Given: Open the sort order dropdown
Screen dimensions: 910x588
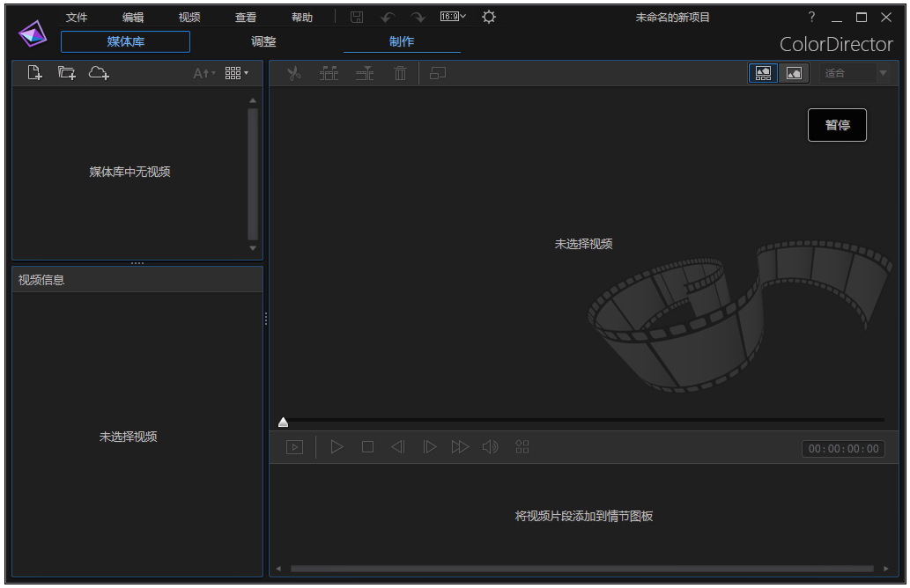Looking at the screenshot, I should coord(204,73).
